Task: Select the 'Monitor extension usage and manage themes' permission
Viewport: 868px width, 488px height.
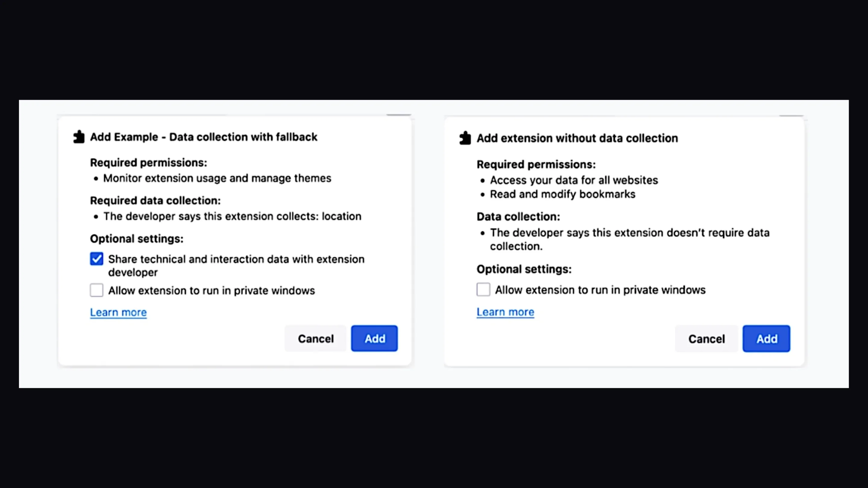Action: coord(217,178)
